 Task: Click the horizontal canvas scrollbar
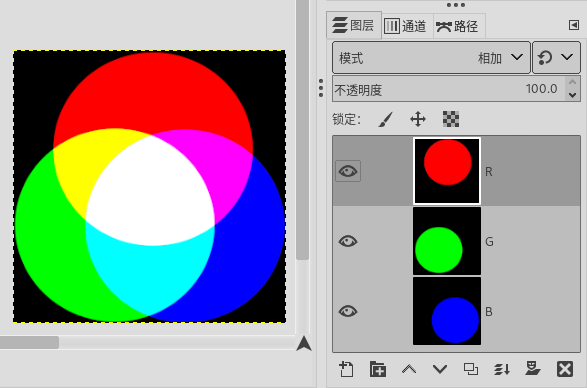coord(29,342)
